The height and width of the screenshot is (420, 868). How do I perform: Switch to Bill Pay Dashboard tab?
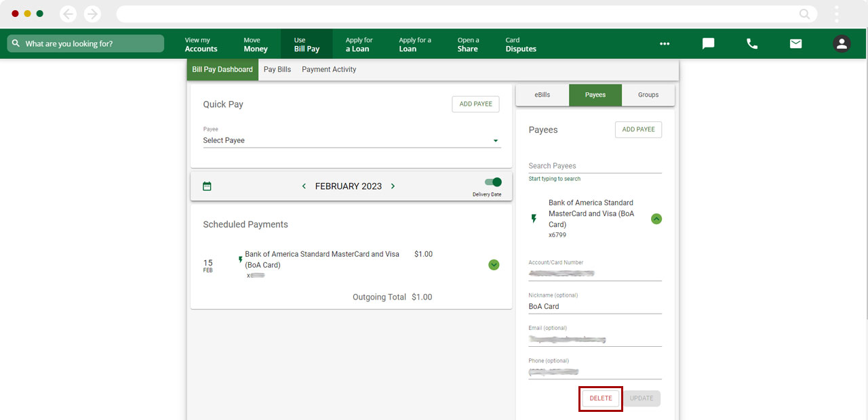[x=222, y=69]
